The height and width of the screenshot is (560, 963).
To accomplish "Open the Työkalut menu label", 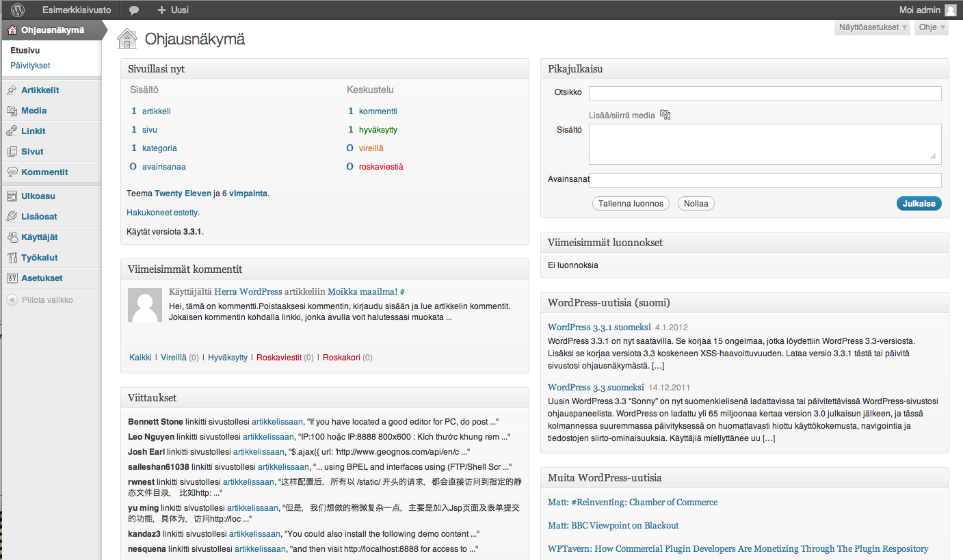I will (x=40, y=258).
